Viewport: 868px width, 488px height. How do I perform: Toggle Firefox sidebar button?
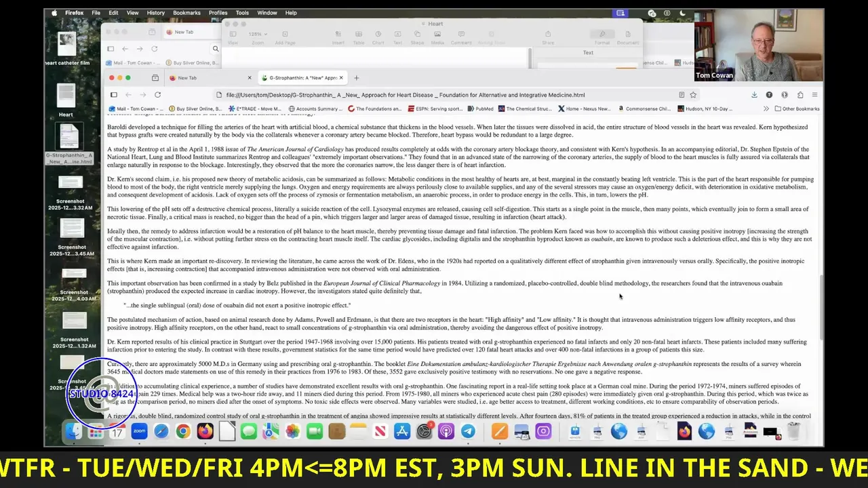[x=114, y=95]
